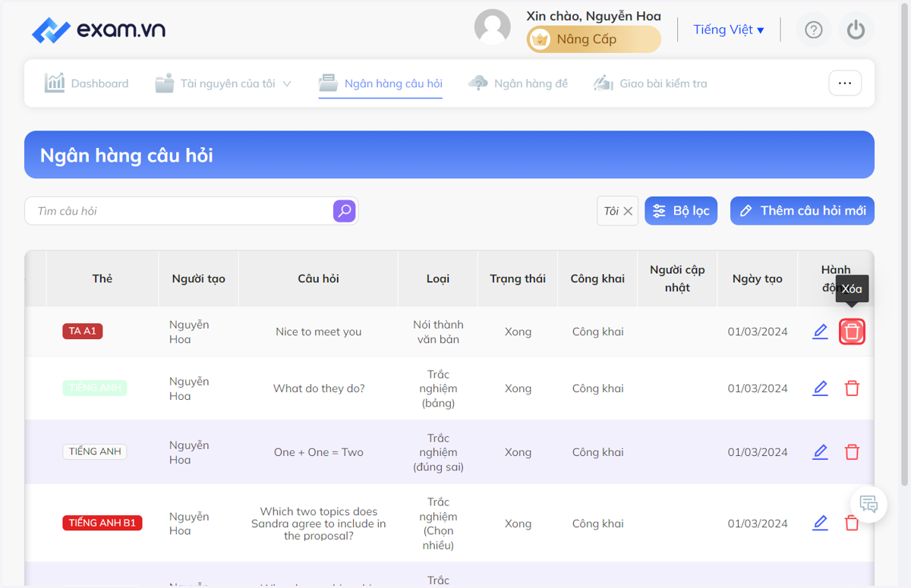This screenshot has height=588, width=911.
Task: Open the three-dots more menu
Action: tap(845, 83)
